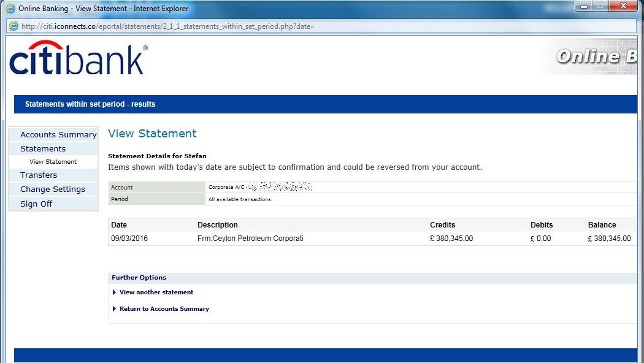Viewport: 644px width, 363px height.
Task: Click the Period row label
Action: coord(119,199)
